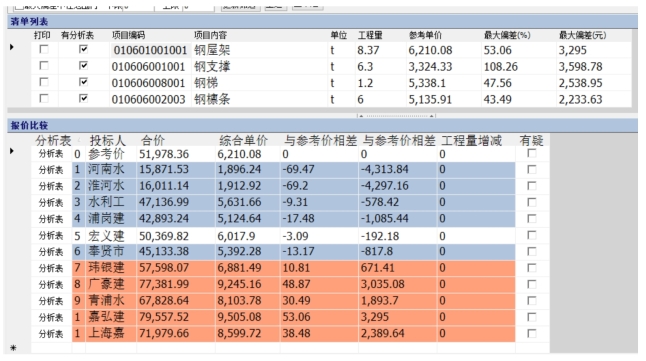Click the difference value -4,297.16

(385, 186)
